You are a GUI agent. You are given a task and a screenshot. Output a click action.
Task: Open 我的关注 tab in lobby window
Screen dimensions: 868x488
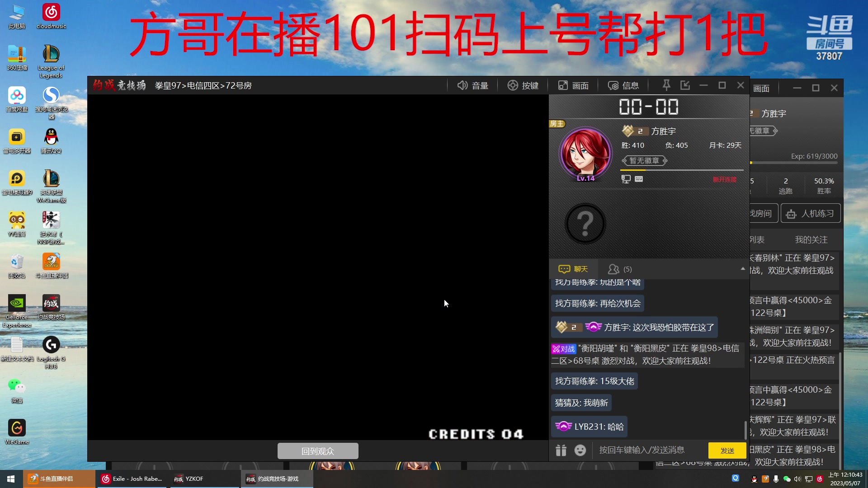(x=811, y=239)
